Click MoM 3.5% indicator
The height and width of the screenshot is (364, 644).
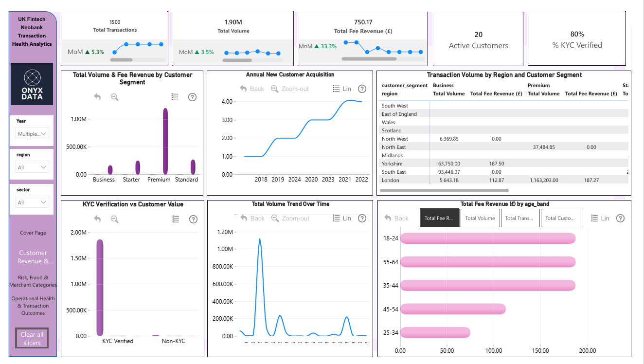tap(197, 52)
